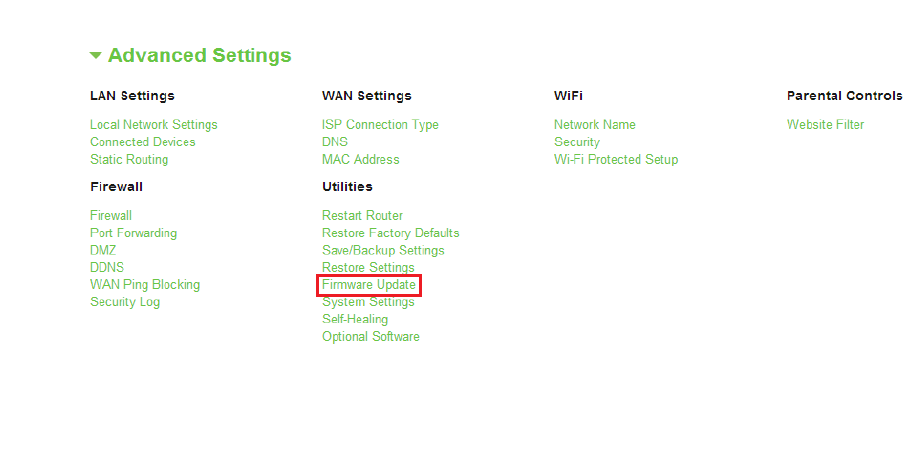View the Security Log
This screenshot has width=919, height=462.
[125, 303]
